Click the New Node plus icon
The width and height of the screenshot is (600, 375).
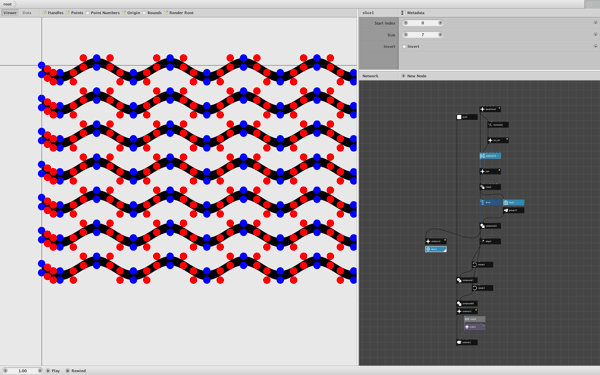tap(403, 76)
